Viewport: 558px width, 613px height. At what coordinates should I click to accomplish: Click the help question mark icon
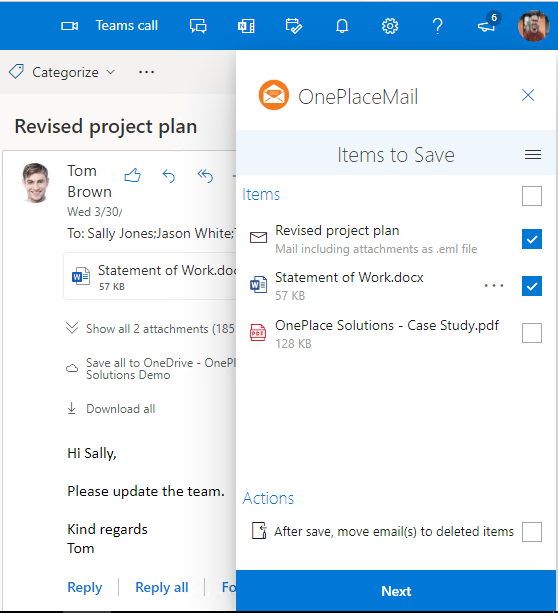click(438, 26)
